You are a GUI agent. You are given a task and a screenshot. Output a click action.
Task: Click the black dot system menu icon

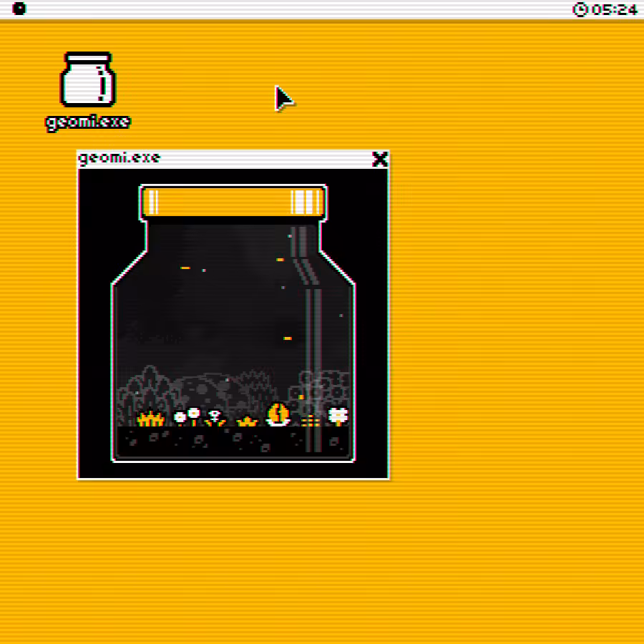point(19,8)
